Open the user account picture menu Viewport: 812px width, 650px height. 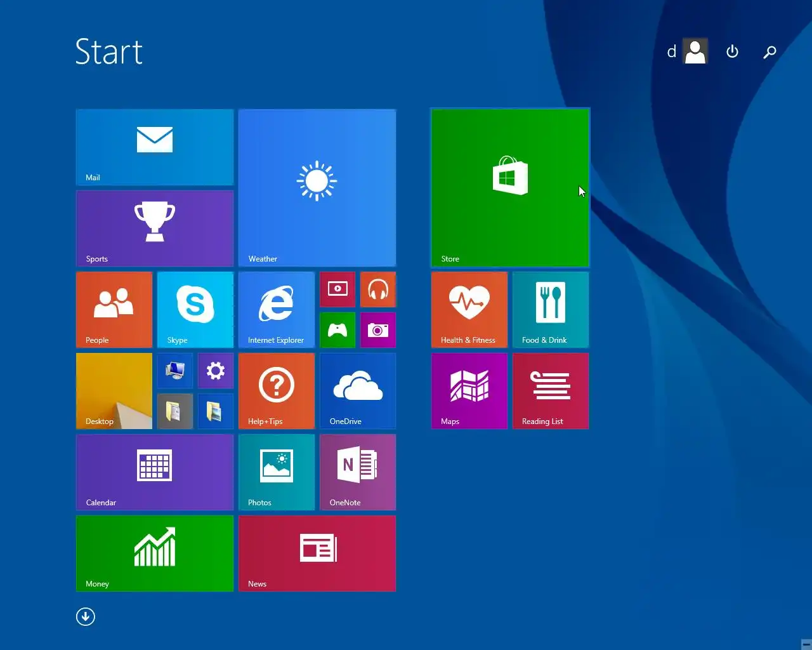tap(695, 51)
